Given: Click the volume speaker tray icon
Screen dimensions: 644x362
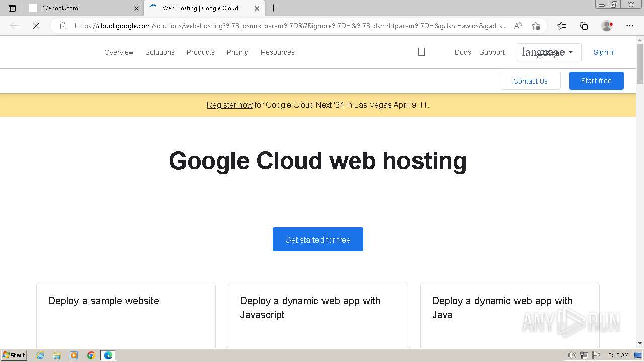Looking at the screenshot, I should click(x=572, y=355).
